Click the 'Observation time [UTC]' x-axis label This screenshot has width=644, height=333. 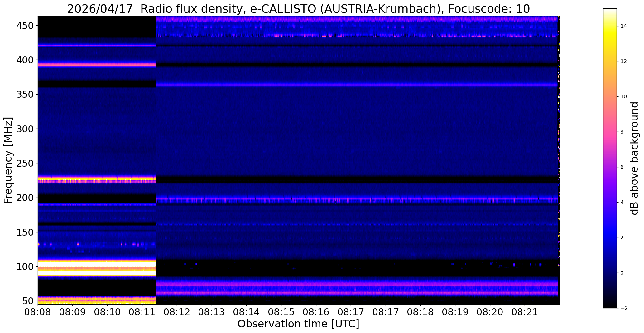[x=298, y=324]
